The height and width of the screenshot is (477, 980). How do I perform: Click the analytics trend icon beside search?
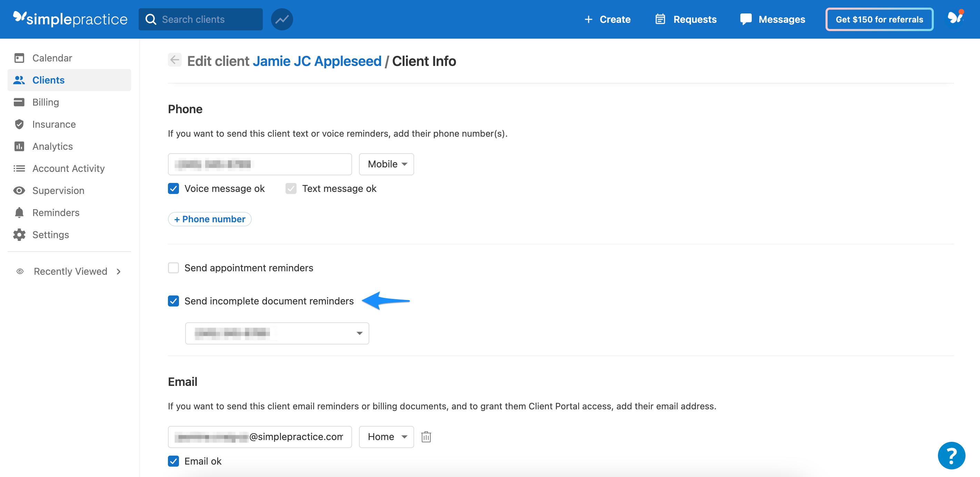(281, 19)
